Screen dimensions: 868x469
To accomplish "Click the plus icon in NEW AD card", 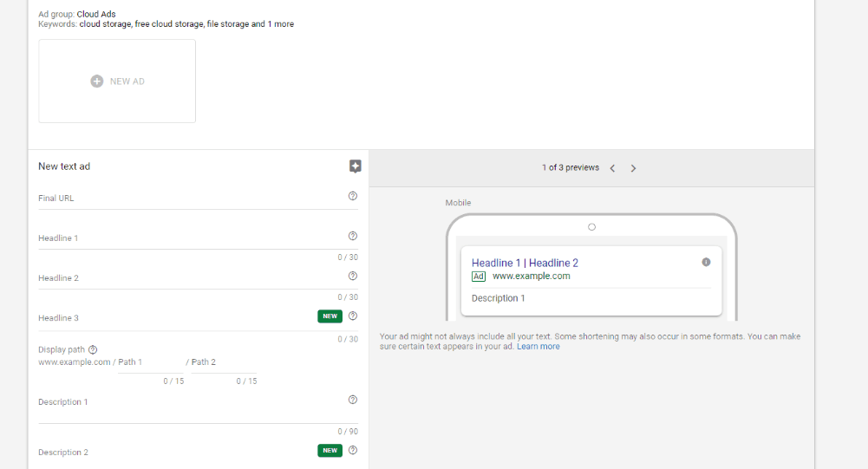I will tap(97, 81).
